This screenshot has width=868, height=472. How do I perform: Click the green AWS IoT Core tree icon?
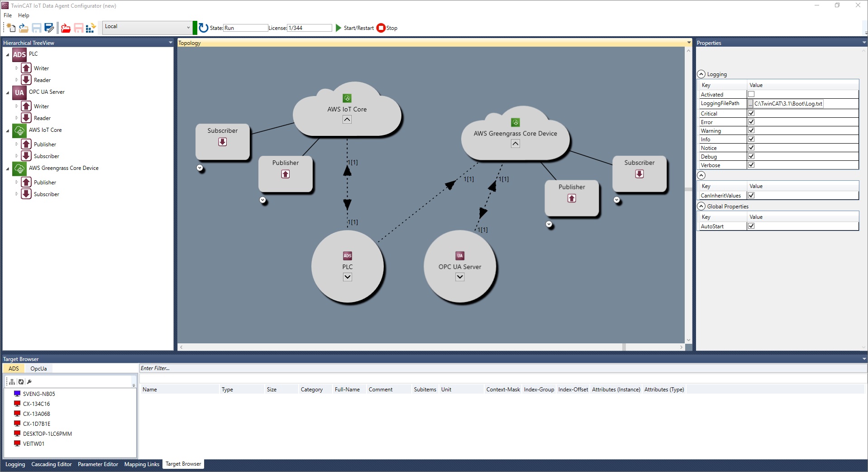pos(19,130)
